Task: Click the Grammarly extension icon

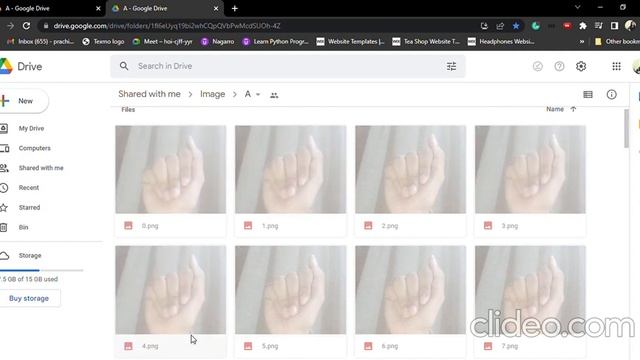Action: (536, 26)
